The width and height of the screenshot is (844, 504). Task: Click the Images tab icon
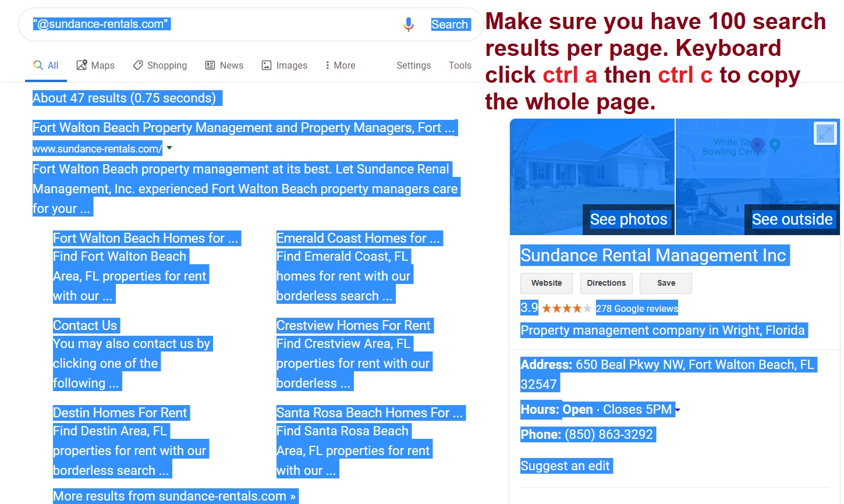click(267, 65)
